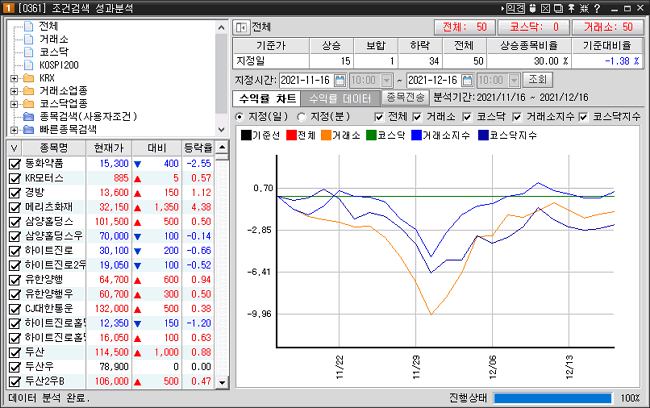The image size is (650, 408).
Task: Click the 종목검색(사용자조건) blue folder icon
Action: point(29,117)
